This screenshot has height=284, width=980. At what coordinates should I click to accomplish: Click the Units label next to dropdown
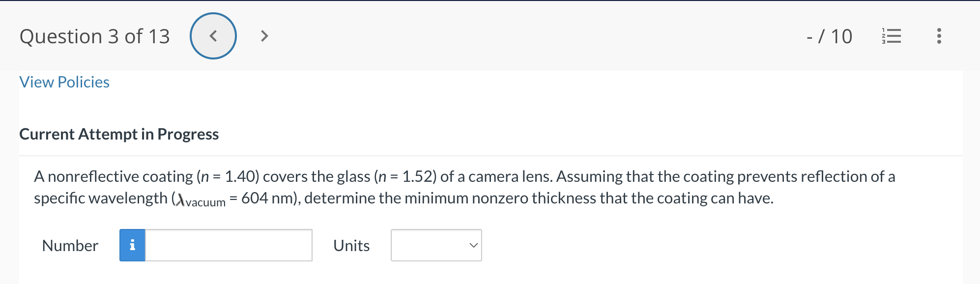pos(351,246)
